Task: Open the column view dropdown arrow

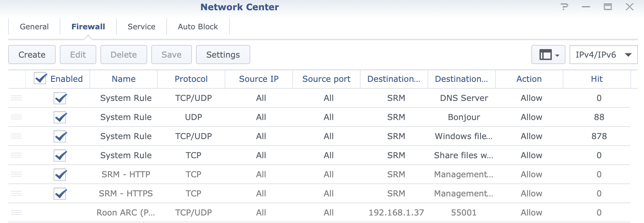Action: point(557,55)
